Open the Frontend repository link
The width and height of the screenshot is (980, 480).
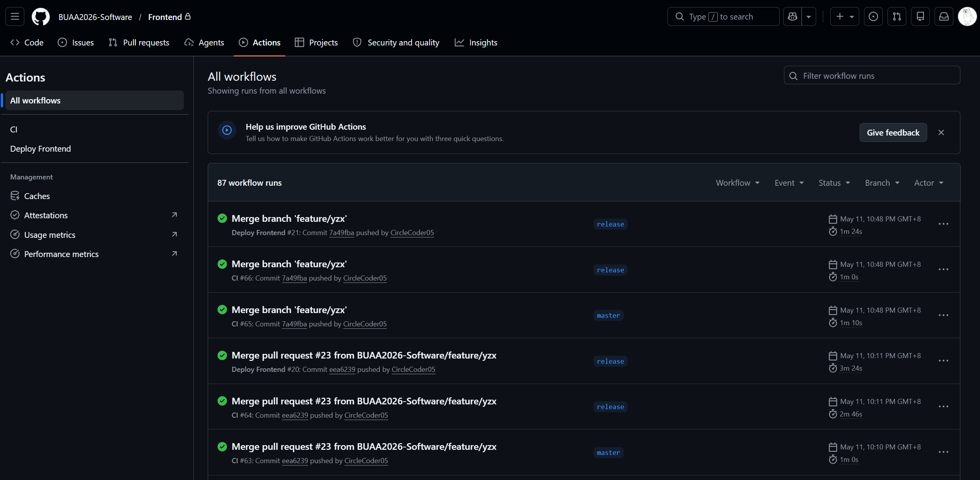(x=165, y=17)
